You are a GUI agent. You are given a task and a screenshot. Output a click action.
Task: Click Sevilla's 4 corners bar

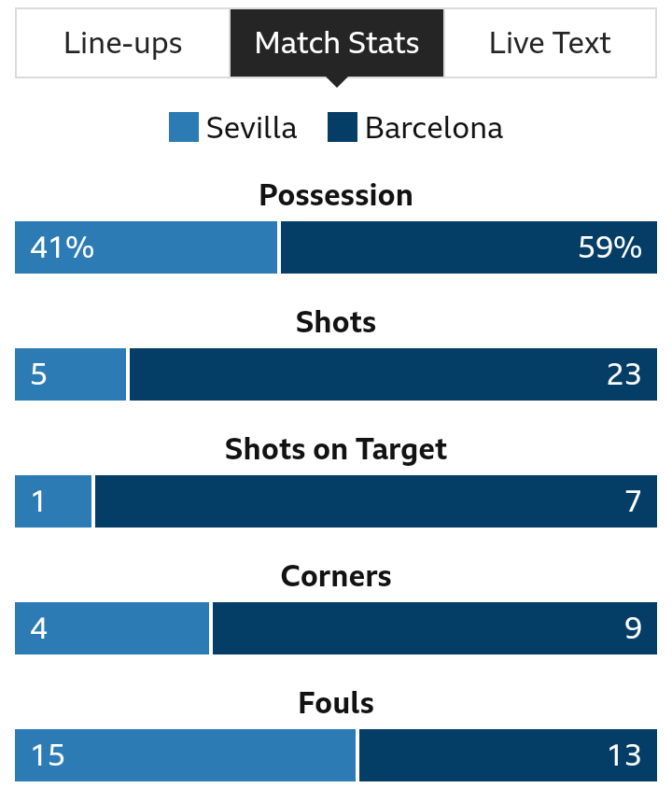(112, 628)
